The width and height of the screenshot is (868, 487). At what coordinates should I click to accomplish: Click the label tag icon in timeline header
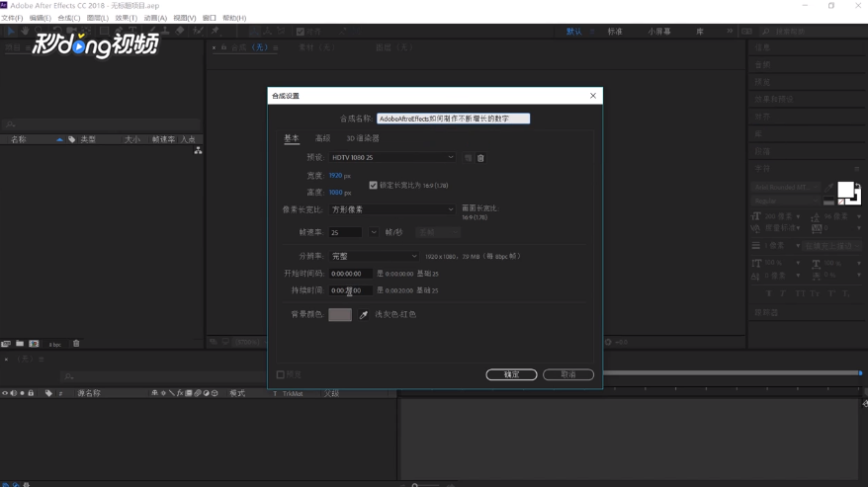click(x=48, y=393)
